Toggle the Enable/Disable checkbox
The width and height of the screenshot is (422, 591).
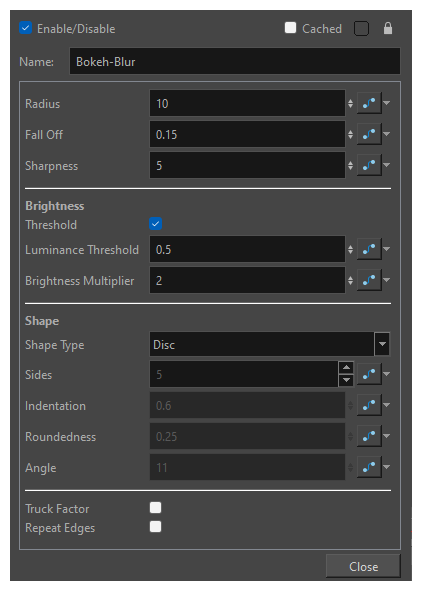25,28
